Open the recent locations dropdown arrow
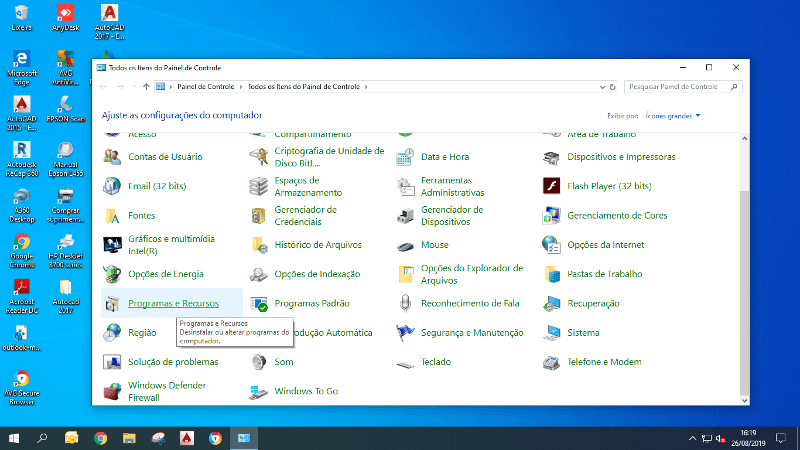The width and height of the screenshot is (800, 450). [x=134, y=87]
